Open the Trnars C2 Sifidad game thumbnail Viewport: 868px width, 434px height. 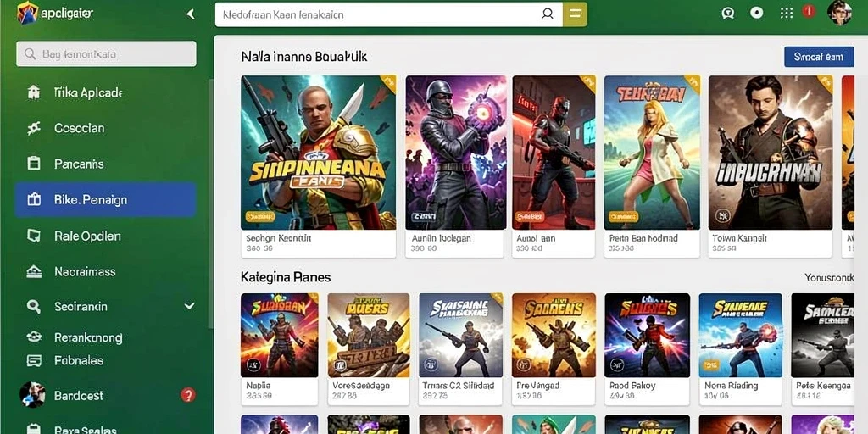(461, 336)
